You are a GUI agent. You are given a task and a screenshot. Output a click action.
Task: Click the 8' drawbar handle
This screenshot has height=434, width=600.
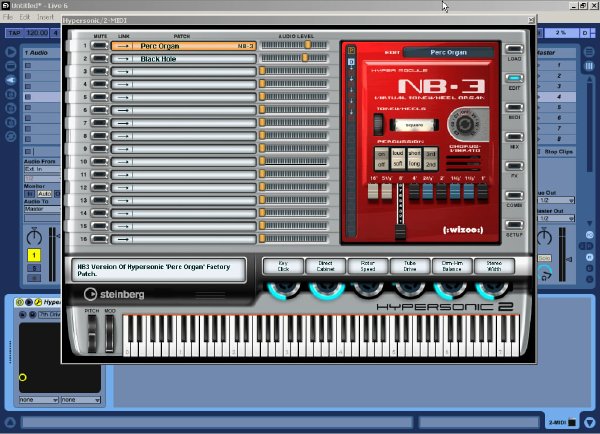[x=400, y=232]
